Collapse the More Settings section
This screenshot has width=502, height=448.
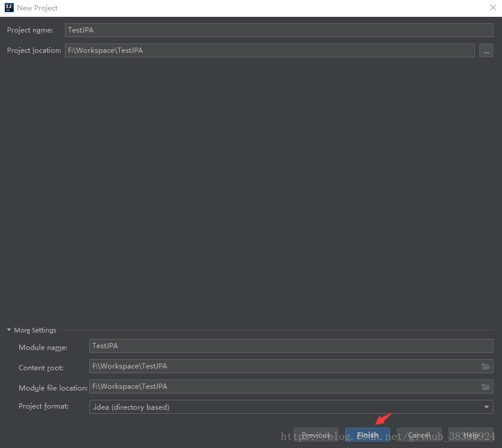9,330
